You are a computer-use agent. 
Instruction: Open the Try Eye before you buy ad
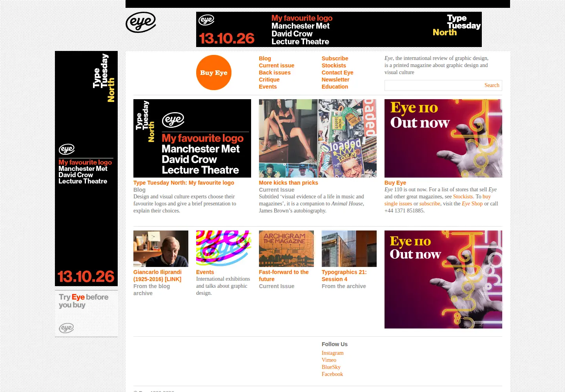coord(86,314)
